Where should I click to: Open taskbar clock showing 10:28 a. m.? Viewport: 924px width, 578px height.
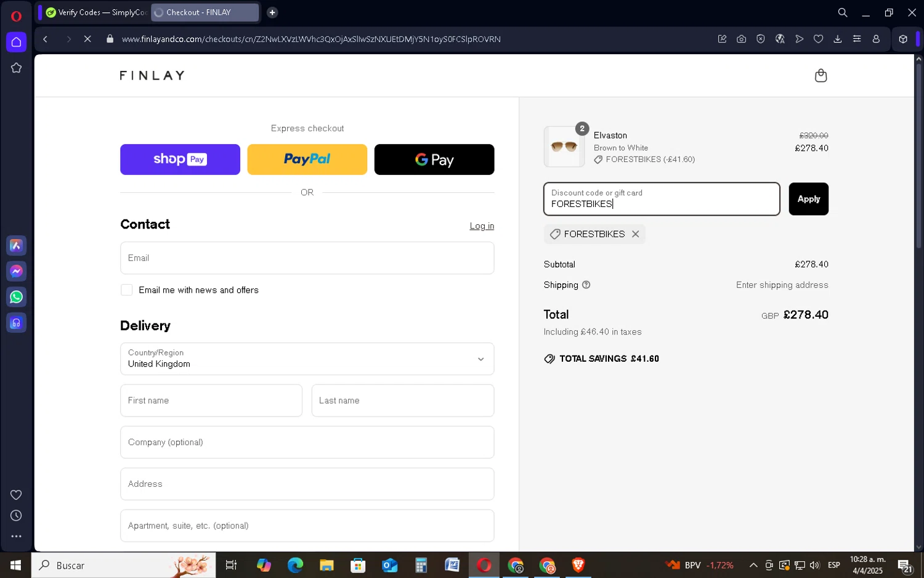click(867, 565)
